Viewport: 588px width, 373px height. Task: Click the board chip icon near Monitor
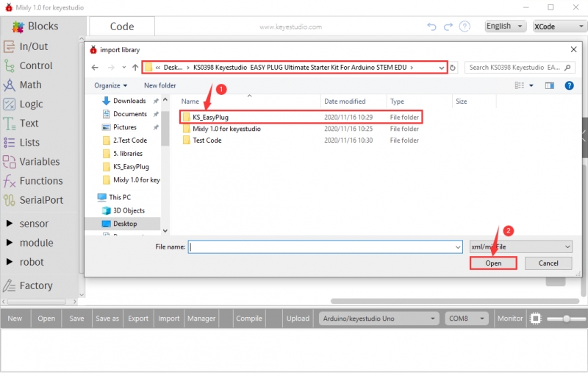click(x=536, y=319)
